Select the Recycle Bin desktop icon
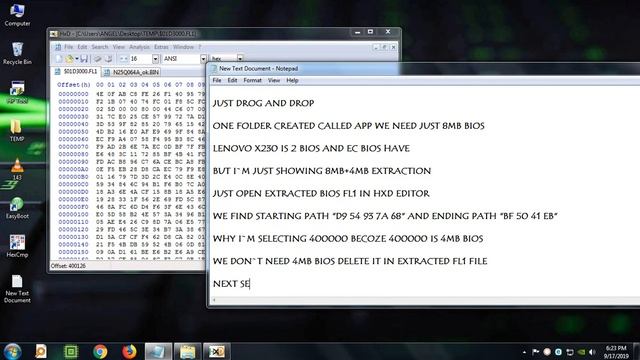Viewport: 640px width, 360px height. point(17,53)
